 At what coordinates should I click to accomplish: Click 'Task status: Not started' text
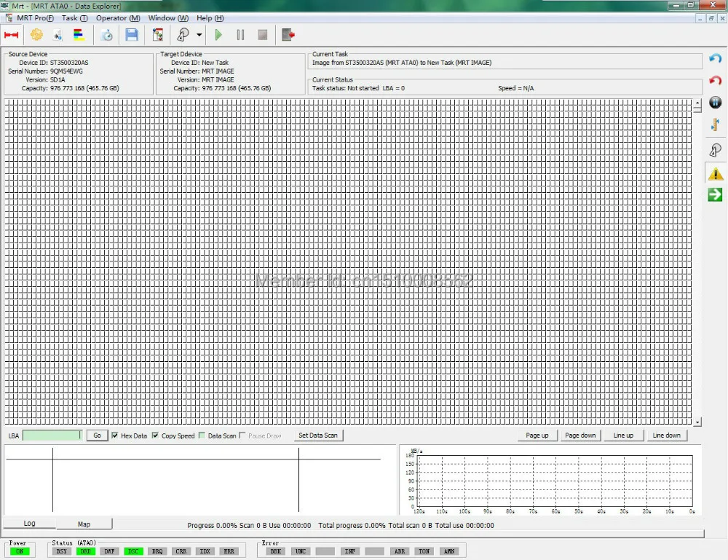pyautogui.click(x=345, y=88)
